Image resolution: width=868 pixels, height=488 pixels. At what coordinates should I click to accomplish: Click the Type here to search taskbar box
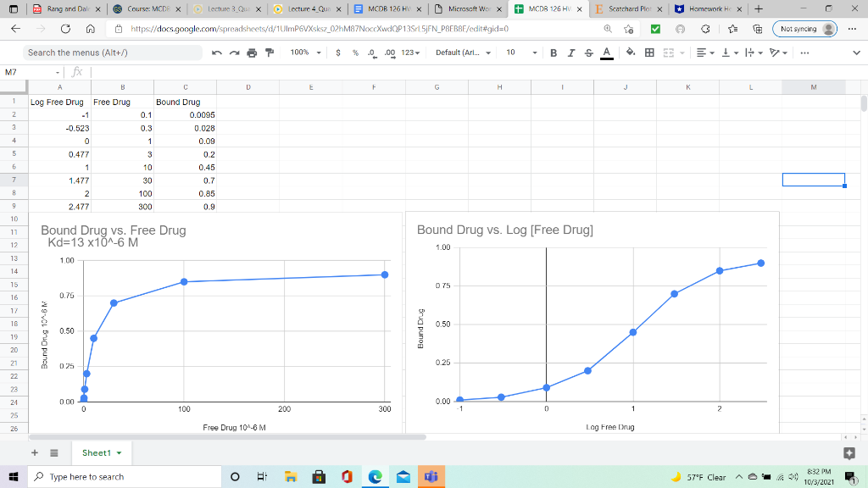125,476
